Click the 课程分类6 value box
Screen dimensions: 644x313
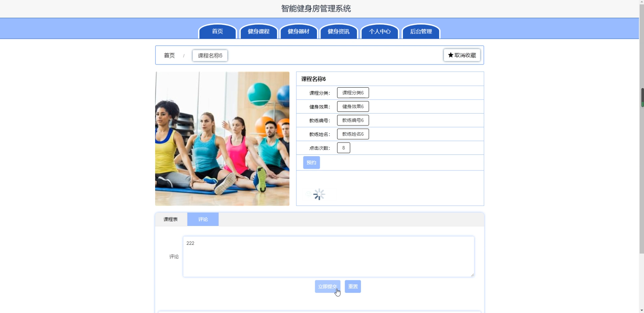(353, 93)
